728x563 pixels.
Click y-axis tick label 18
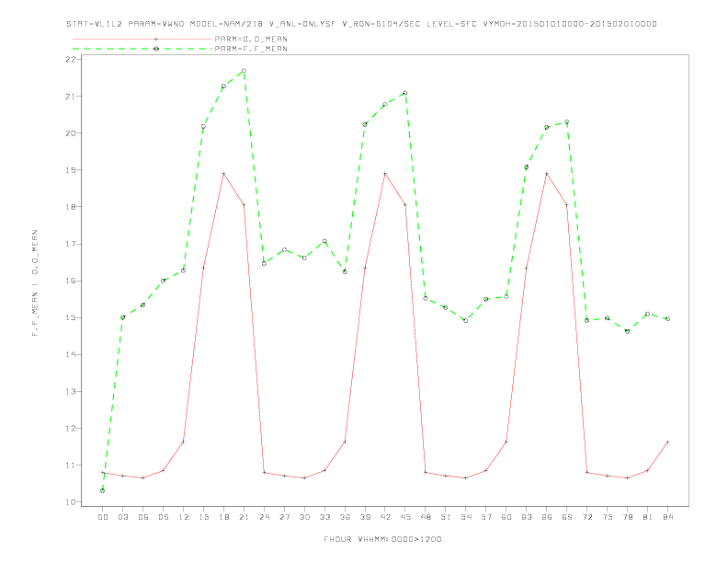pyautogui.click(x=71, y=207)
